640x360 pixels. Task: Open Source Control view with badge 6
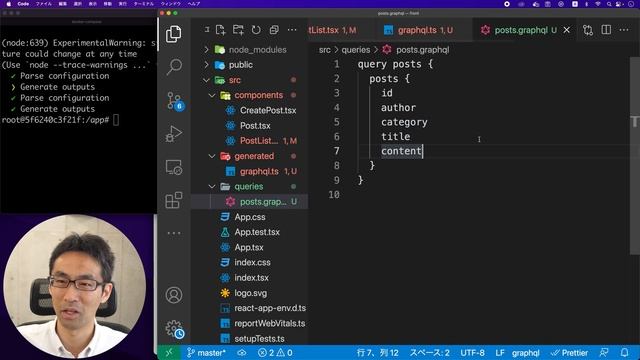point(175,101)
